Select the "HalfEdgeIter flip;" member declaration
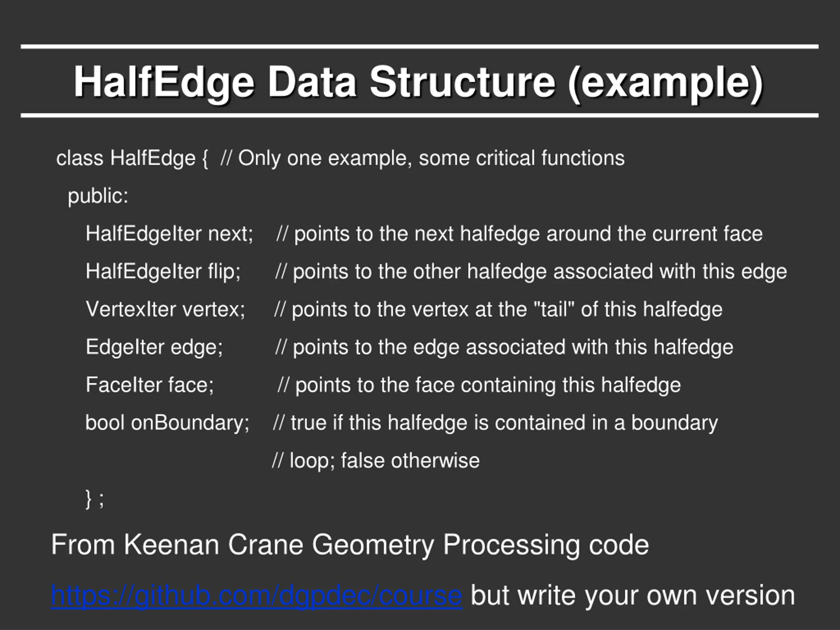 pyautogui.click(x=163, y=271)
